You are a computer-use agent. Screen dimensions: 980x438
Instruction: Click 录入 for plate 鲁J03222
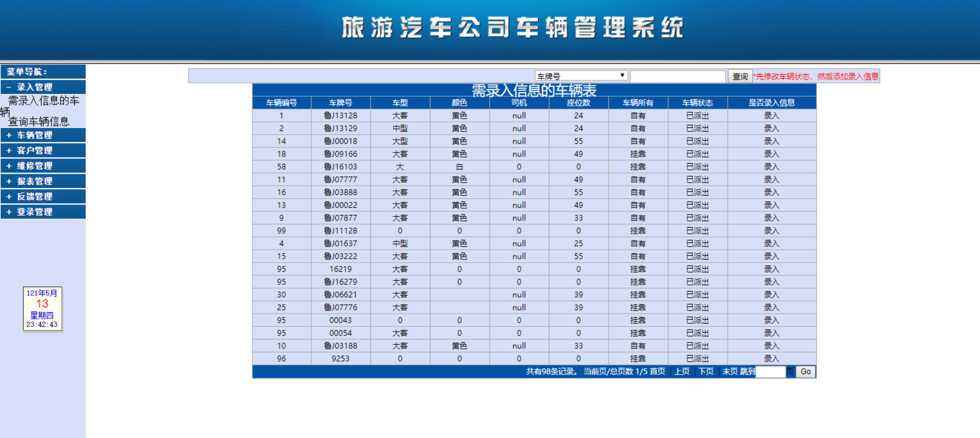(x=771, y=256)
